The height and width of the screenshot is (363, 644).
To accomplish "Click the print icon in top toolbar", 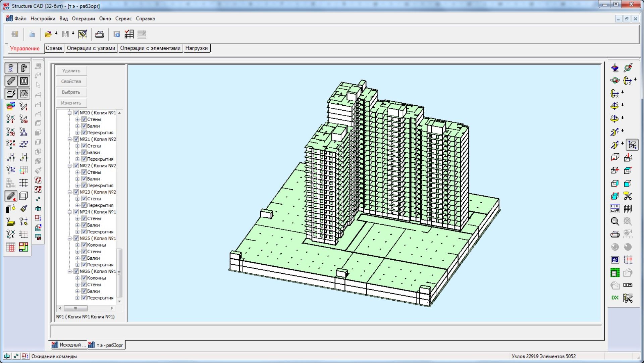I will (x=100, y=34).
